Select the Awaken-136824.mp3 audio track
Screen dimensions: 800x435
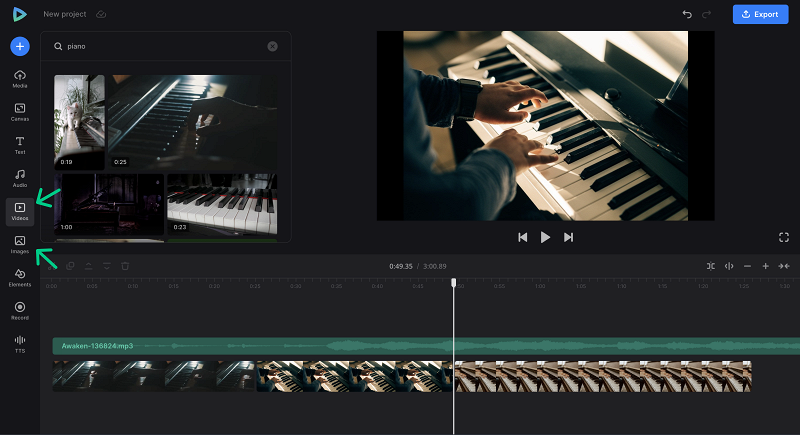426,346
